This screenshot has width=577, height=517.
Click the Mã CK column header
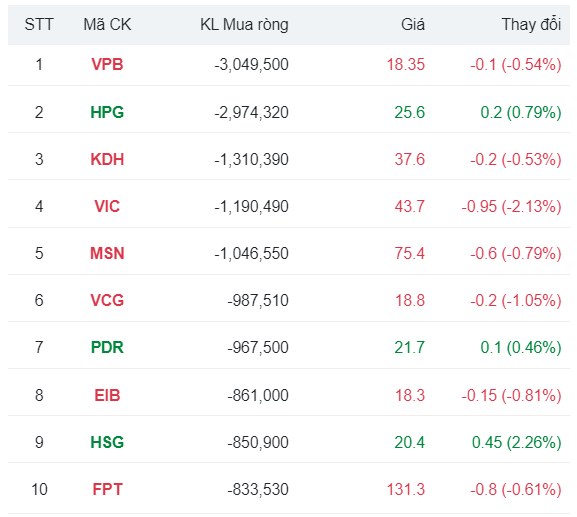(x=107, y=25)
